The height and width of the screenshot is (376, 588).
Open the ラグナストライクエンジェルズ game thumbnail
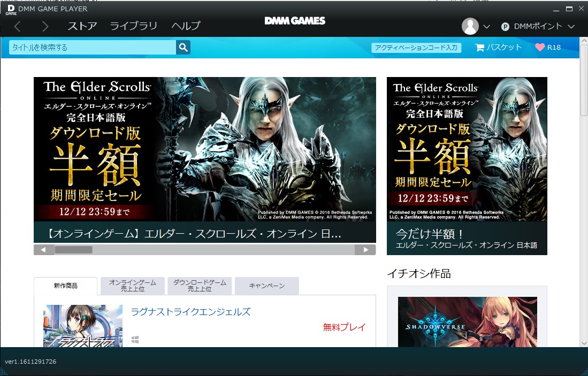coord(83,326)
